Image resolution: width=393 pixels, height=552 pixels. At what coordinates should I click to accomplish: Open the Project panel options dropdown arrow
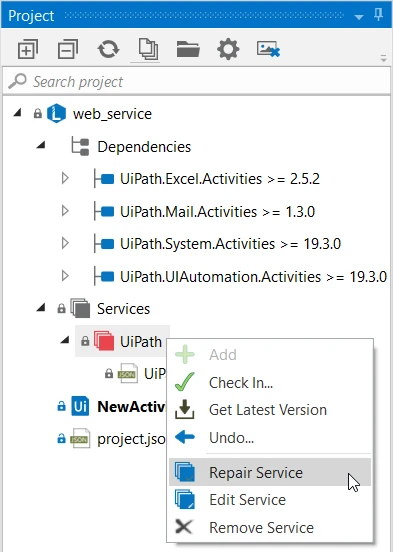pyautogui.click(x=359, y=17)
